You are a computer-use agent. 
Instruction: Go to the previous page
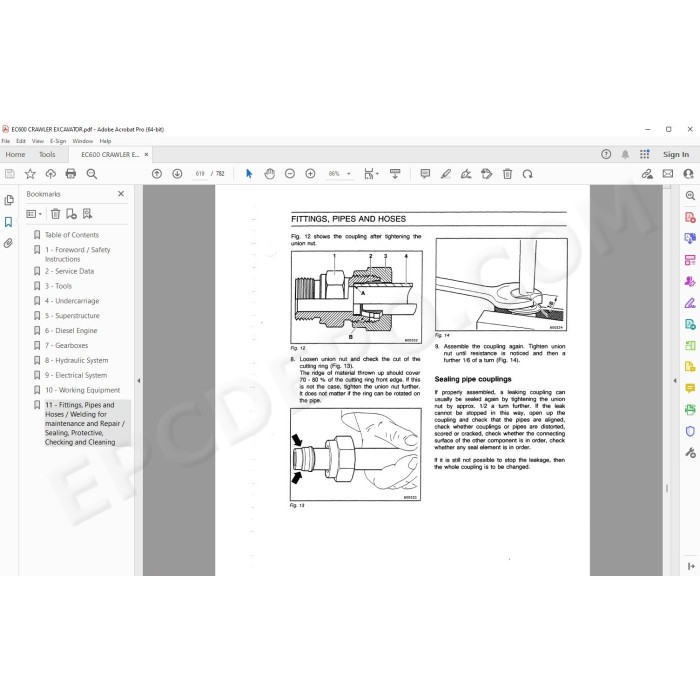coord(157,174)
